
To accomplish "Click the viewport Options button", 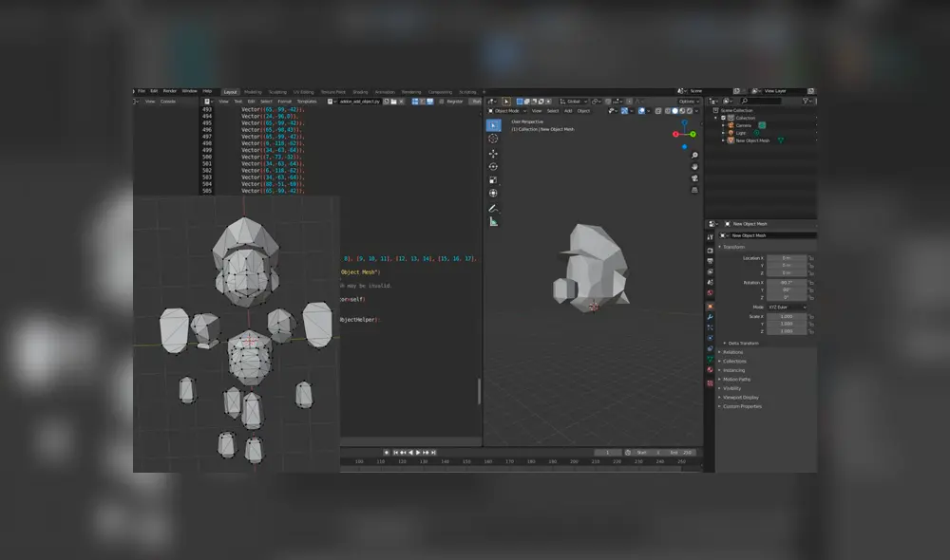I will tap(689, 102).
